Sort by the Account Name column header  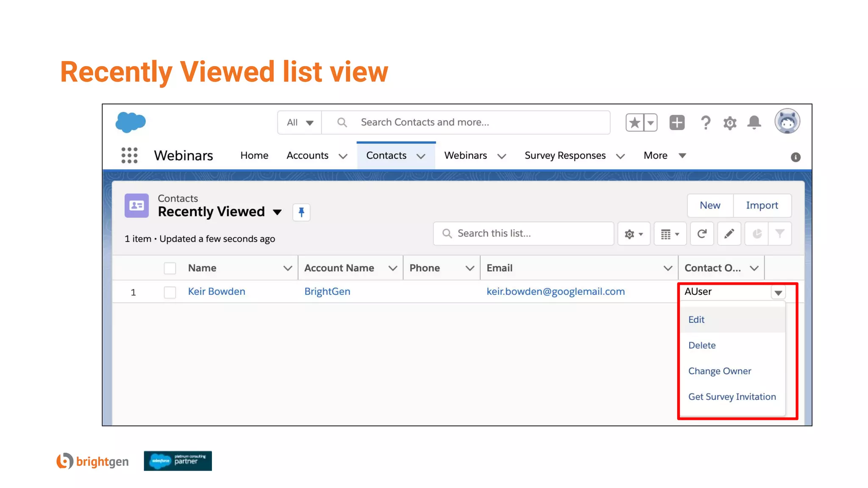click(x=339, y=268)
